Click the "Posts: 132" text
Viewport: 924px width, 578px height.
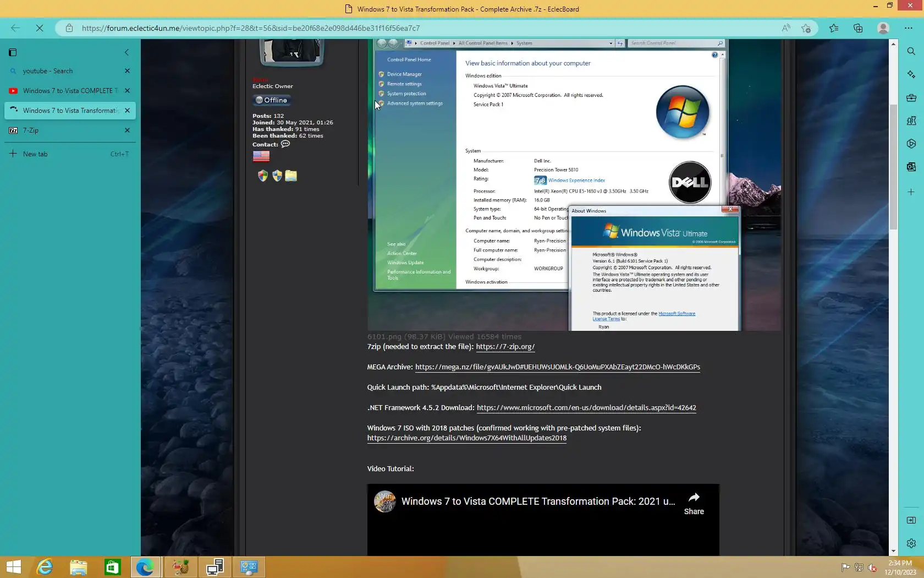click(268, 116)
